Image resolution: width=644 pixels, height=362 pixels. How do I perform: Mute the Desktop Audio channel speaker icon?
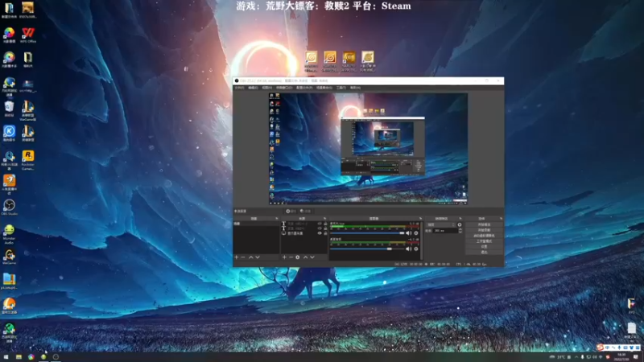pos(408,249)
